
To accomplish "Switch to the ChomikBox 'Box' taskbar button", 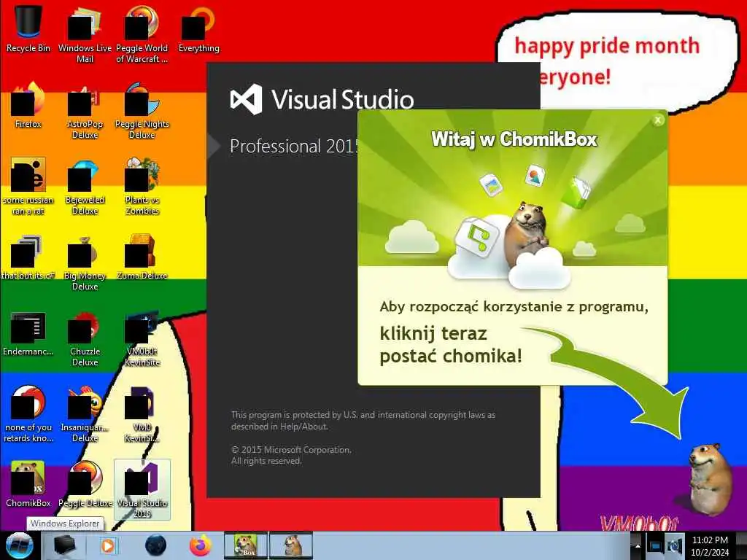I will point(246,545).
